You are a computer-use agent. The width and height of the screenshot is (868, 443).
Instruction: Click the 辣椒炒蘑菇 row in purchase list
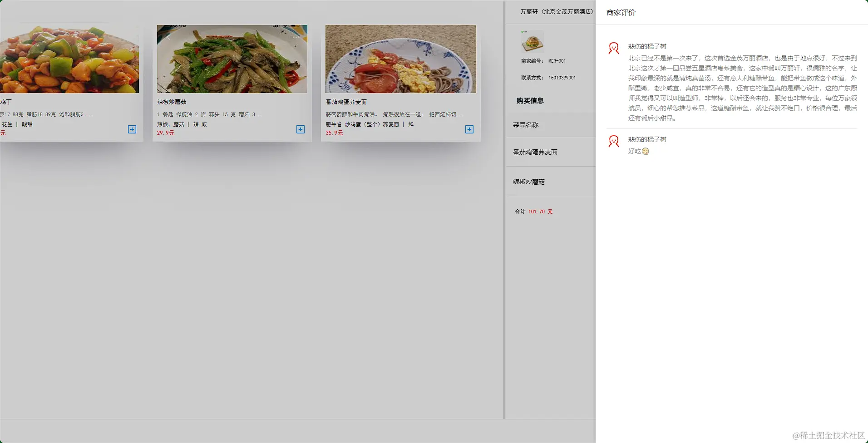[x=551, y=182]
